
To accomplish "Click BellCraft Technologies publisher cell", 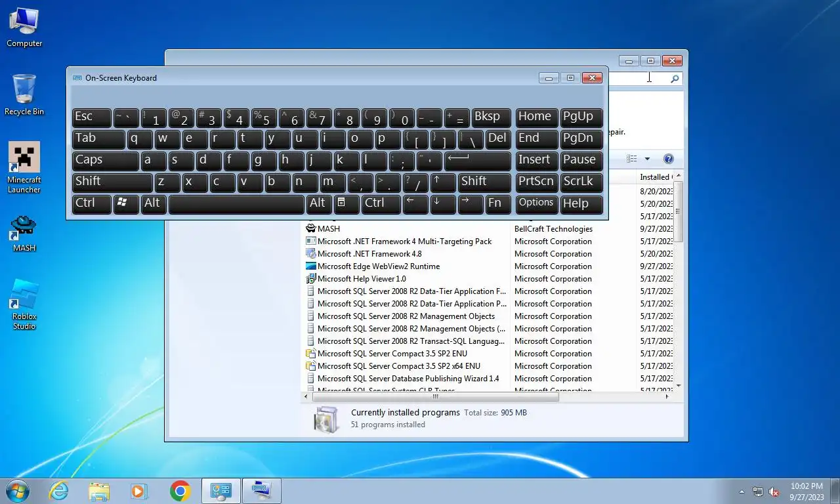I will (x=553, y=228).
